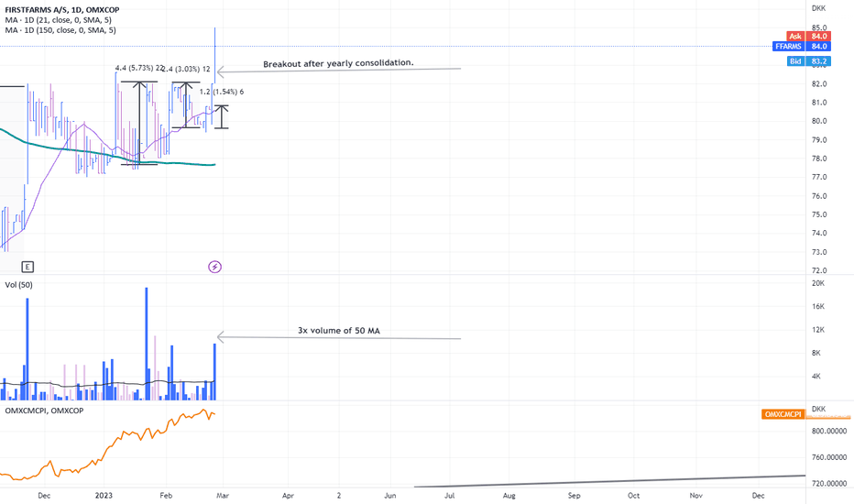Select the 4.4 (5.73%) measurement label
The height and width of the screenshot is (504, 854).
tap(139, 68)
